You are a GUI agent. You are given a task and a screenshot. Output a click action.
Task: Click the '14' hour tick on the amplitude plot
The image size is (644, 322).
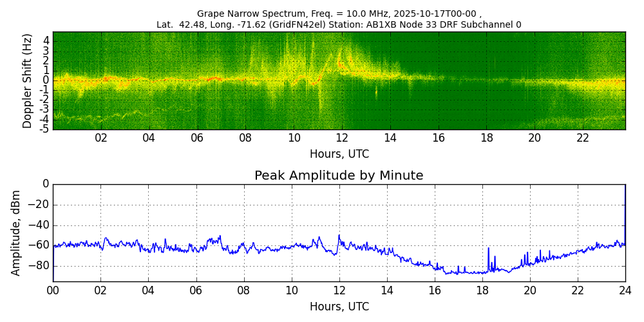pyautogui.click(x=387, y=291)
